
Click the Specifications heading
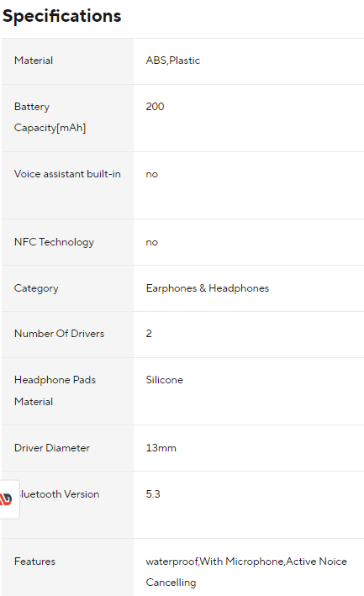point(62,16)
